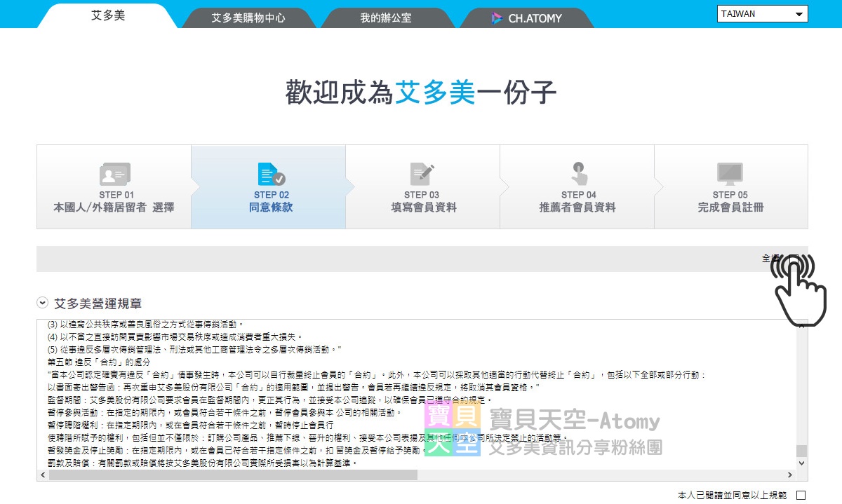Image resolution: width=842 pixels, height=504 pixels.
Task: Click the vertical scrollbar thumb in terms box
Action: point(801,451)
